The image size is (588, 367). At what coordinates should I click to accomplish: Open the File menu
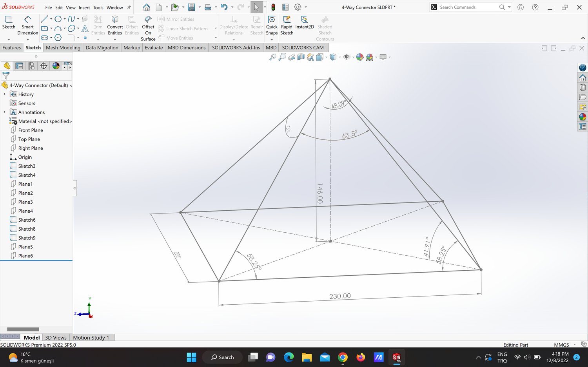click(x=49, y=7)
